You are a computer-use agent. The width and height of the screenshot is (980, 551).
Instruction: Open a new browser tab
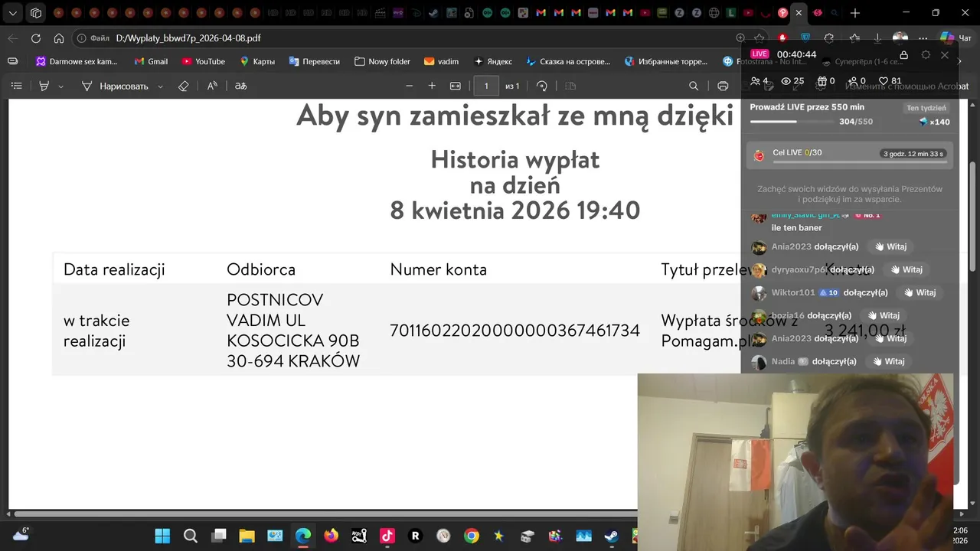pyautogui.click(x=855, y=13)
